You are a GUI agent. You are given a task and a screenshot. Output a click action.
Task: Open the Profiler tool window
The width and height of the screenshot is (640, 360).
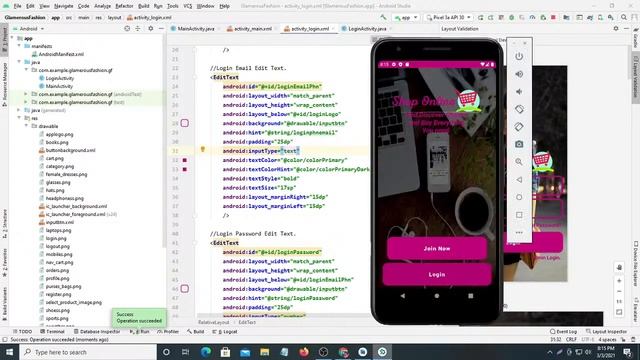point(168,331)
